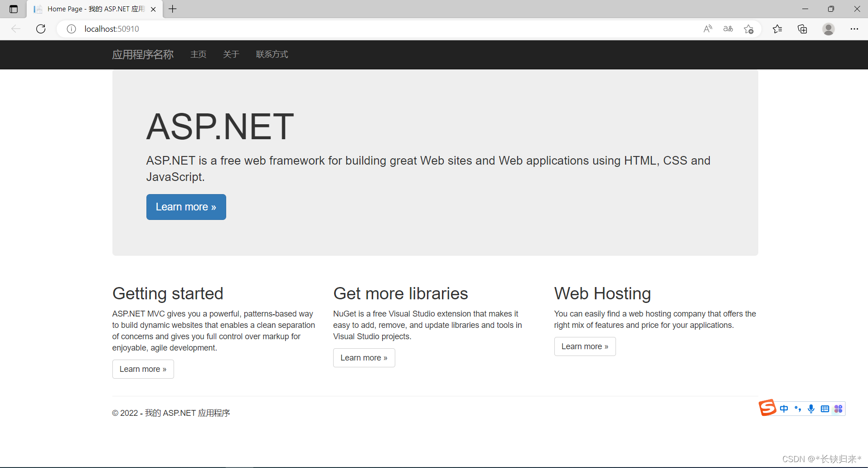Open site information via the info icon

coord(71,29)
